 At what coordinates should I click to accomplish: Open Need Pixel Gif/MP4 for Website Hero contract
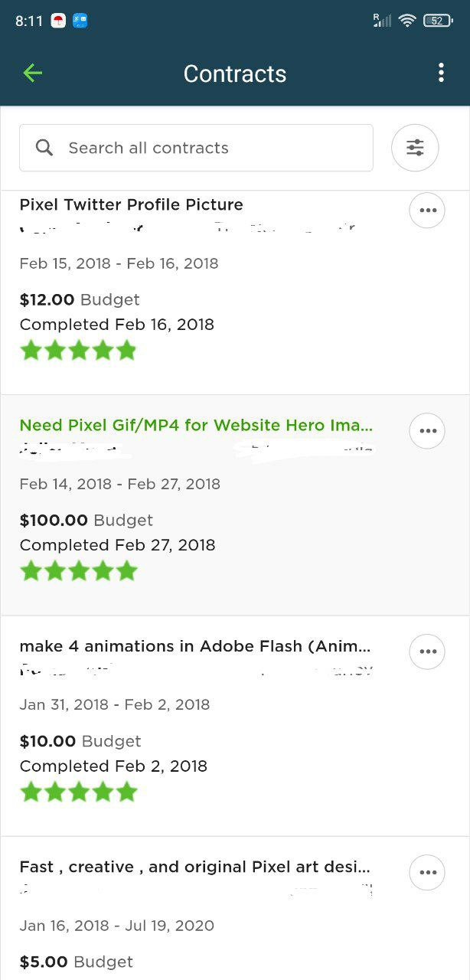coord(196,425)
